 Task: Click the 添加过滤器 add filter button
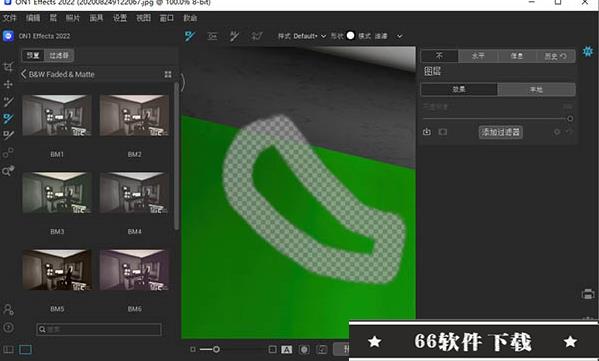tap(500, 132)
